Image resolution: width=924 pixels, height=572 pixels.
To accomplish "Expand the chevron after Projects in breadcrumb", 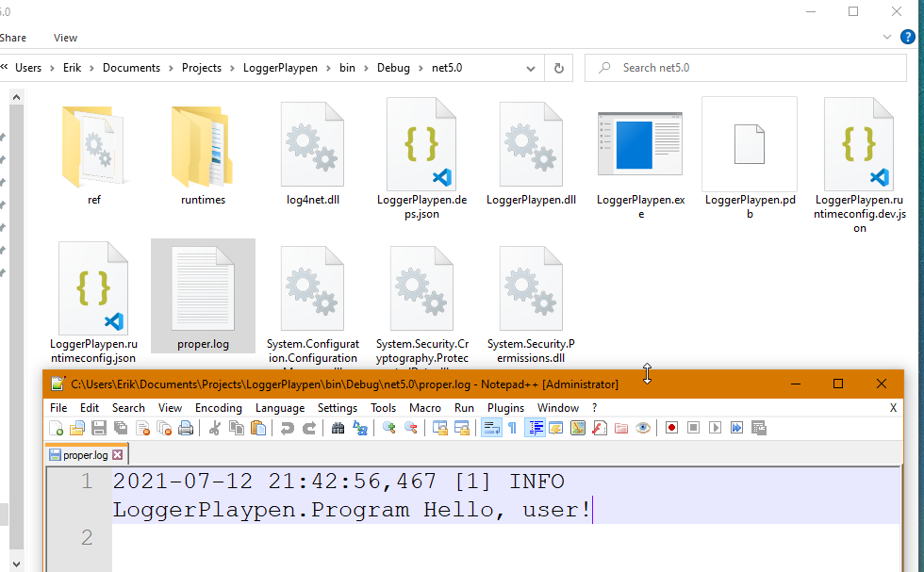I will (232, 68).
